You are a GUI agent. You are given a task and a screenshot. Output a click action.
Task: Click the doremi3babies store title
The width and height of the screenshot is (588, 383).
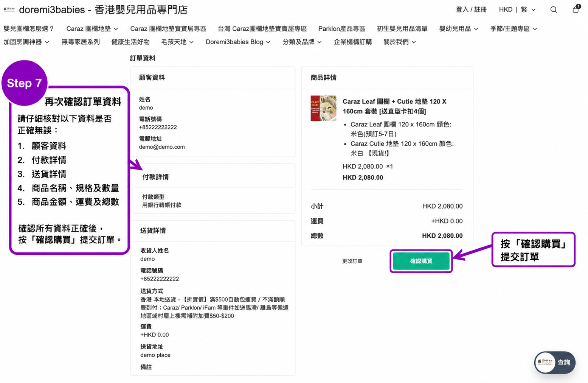click(103, 10)
